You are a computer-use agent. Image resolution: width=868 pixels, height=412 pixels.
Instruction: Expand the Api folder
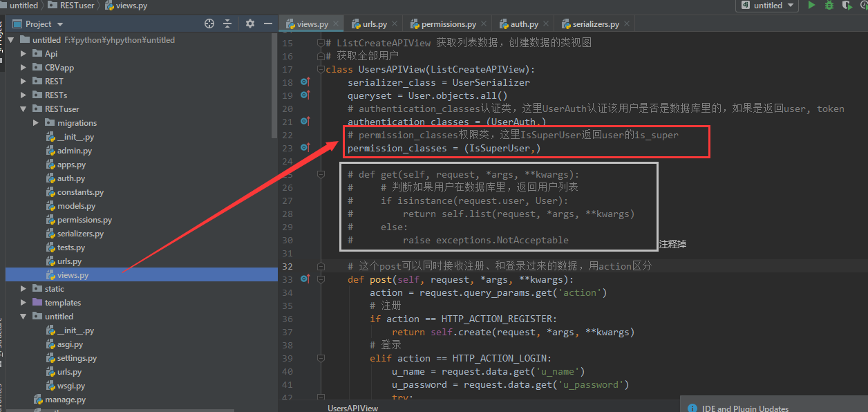click(x=23, y=54)
